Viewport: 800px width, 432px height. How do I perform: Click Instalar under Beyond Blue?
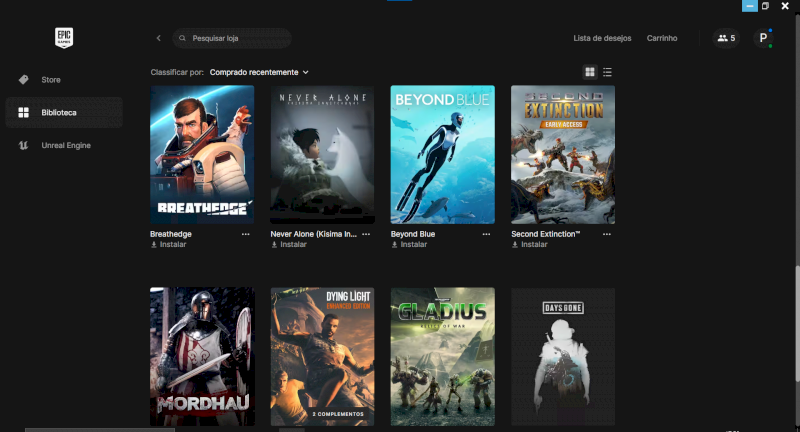coord(409,245)
